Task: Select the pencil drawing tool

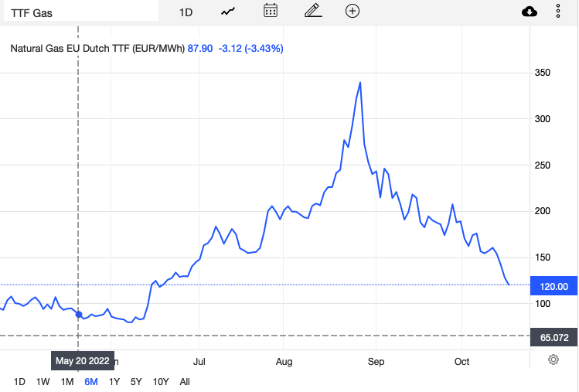Action: (313, 11)
